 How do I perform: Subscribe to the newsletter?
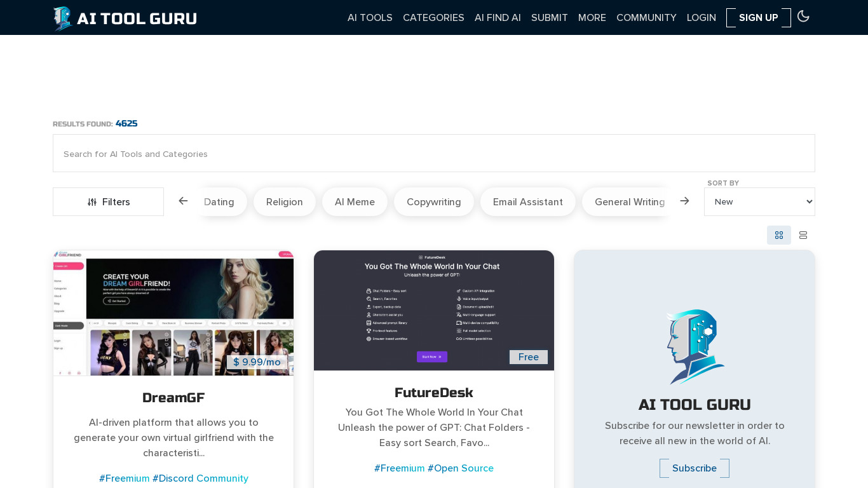695,468
